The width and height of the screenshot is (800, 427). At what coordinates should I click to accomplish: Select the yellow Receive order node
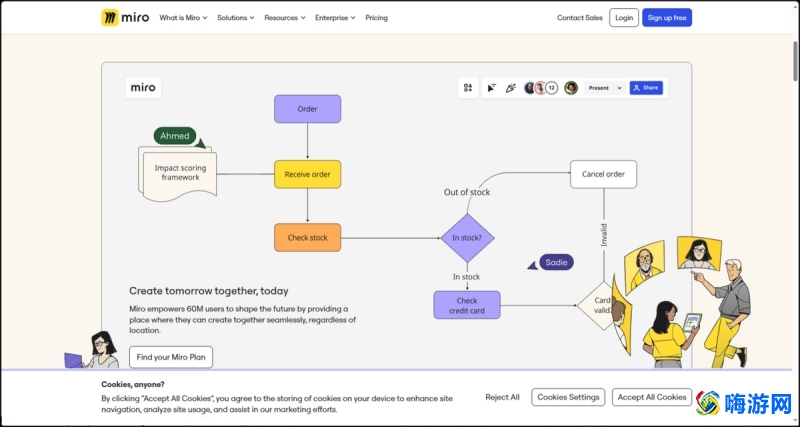pyautogui.click(x=308, y=174)
